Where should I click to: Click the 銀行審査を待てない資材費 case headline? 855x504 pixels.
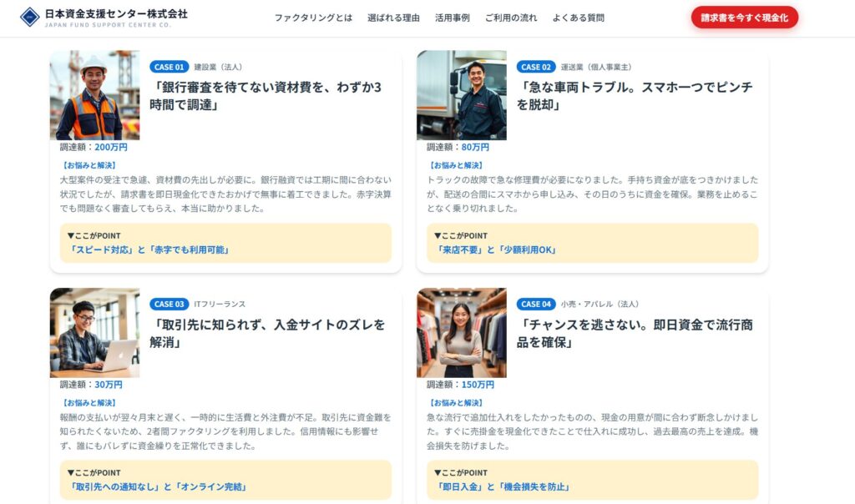point(266,96)
